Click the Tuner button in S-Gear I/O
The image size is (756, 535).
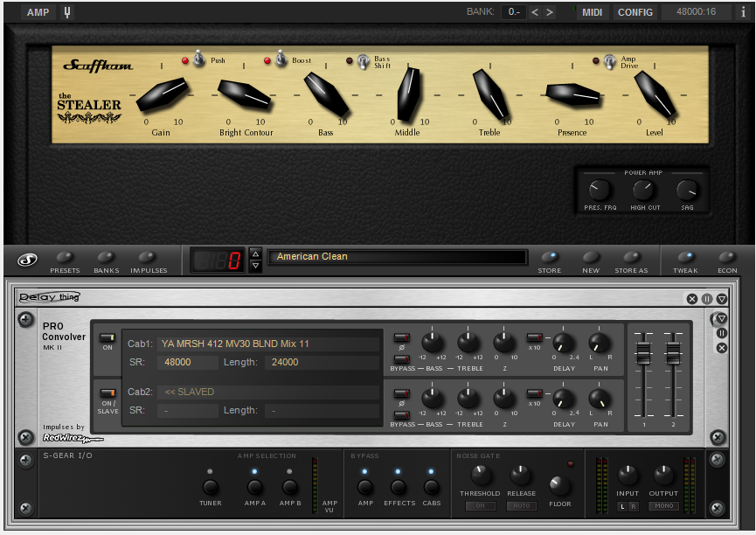point(211,487)
